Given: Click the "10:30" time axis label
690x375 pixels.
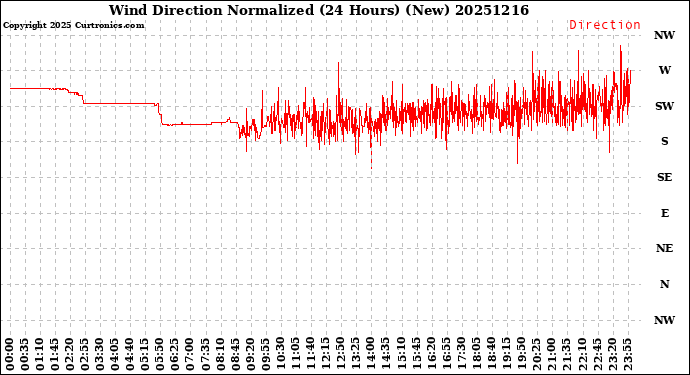Looking at the screenshot, I should [281, 355].
